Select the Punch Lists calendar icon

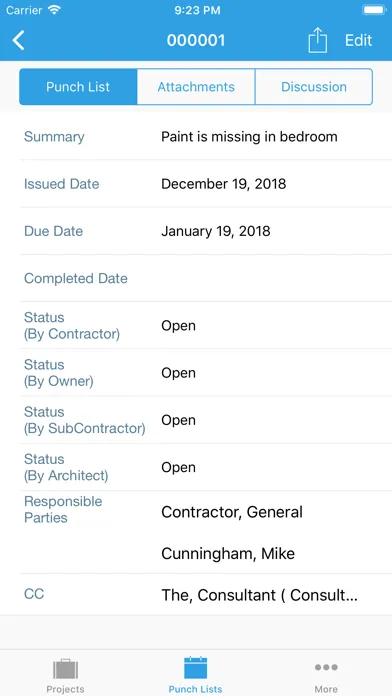(x=196, y=668)
